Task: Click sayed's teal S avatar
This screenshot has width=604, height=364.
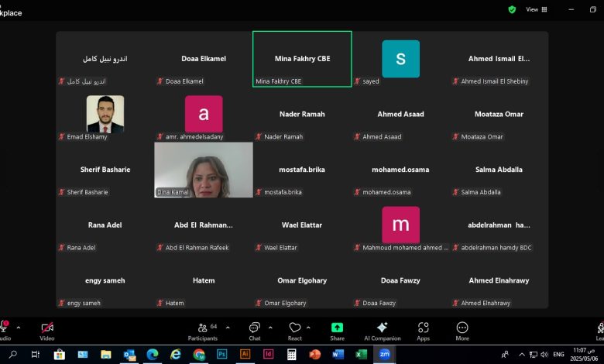Action: tap(400, 59)
